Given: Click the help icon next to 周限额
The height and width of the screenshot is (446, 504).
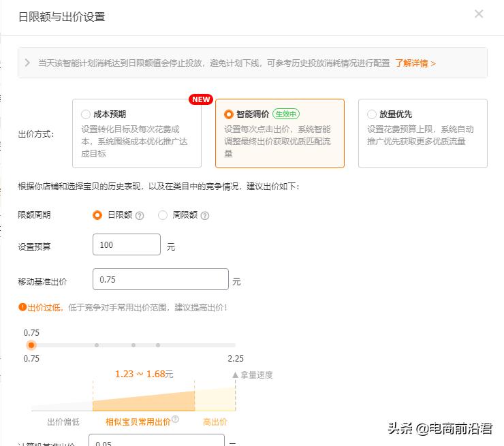Looking at the screenshot, I should coord(205,216).
